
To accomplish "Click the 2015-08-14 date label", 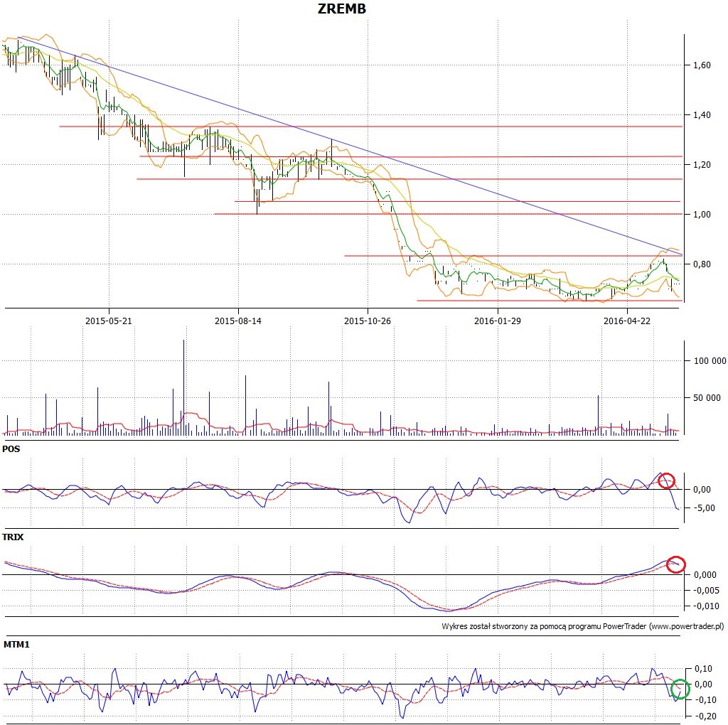I will coord(237,321).
